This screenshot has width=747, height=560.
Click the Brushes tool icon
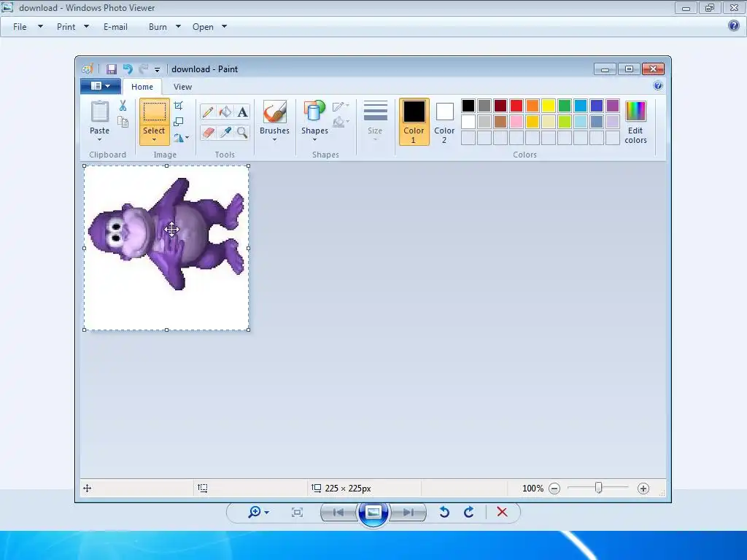click(x=275, y=112)
